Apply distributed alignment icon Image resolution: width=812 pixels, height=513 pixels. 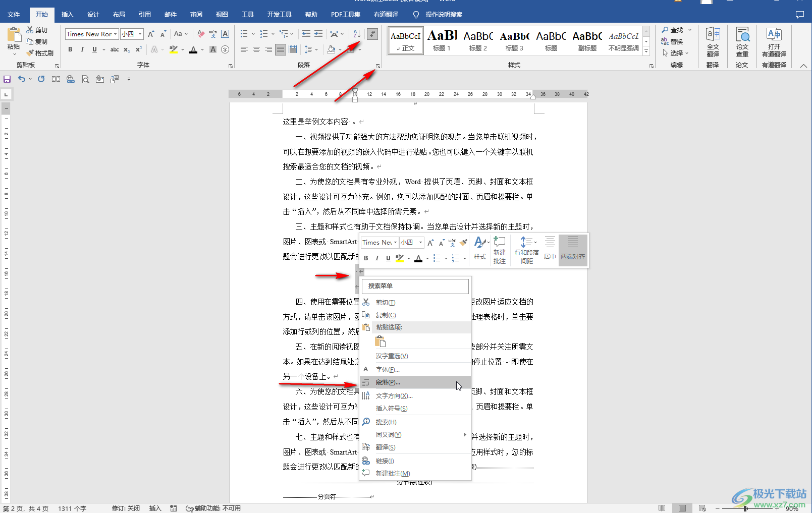(x=293, y=49)
